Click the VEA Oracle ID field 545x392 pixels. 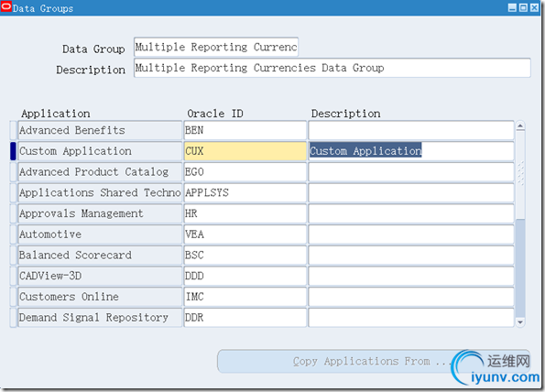pos(245,234)
